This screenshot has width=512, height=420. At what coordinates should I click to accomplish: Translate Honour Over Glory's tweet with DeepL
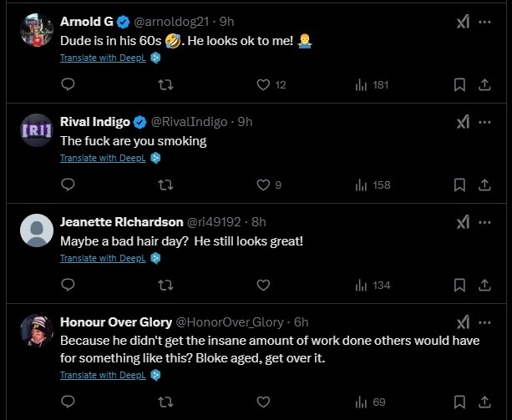(x=103, y=376)
